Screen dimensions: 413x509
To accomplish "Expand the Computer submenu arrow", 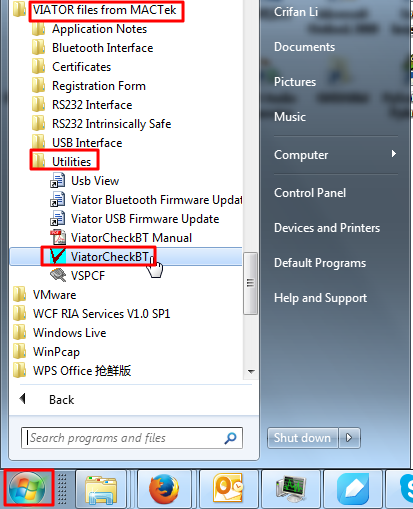I will point(394,154).
